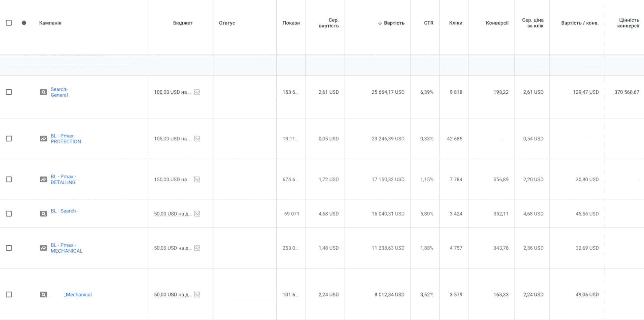
Task: Click the Pmax icon beside BL - Pmax - DETAILING
Action: 43,180
